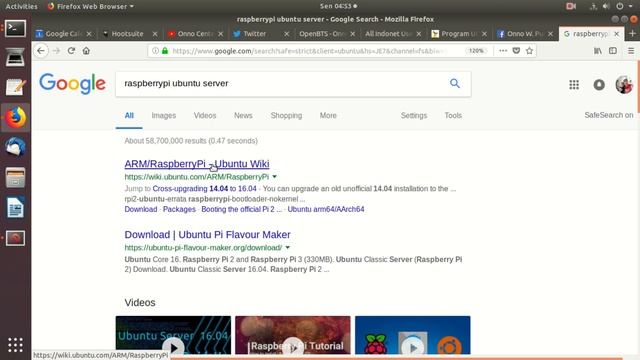Open the Settings search dropdown

pos(413,116)
